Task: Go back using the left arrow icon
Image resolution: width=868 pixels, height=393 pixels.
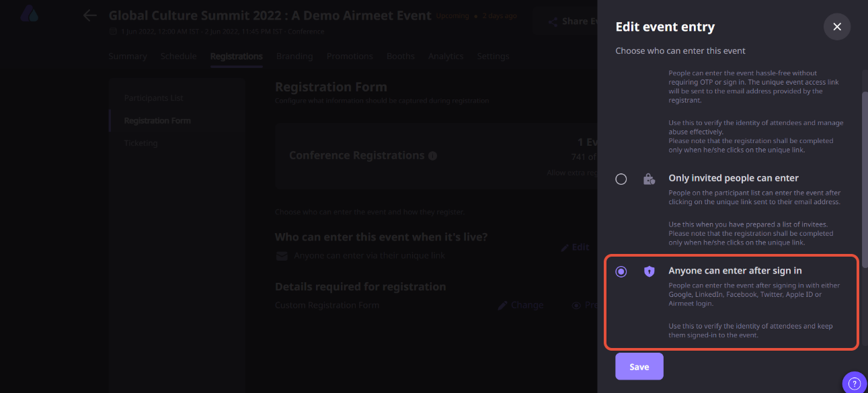Action: (90, 15)
